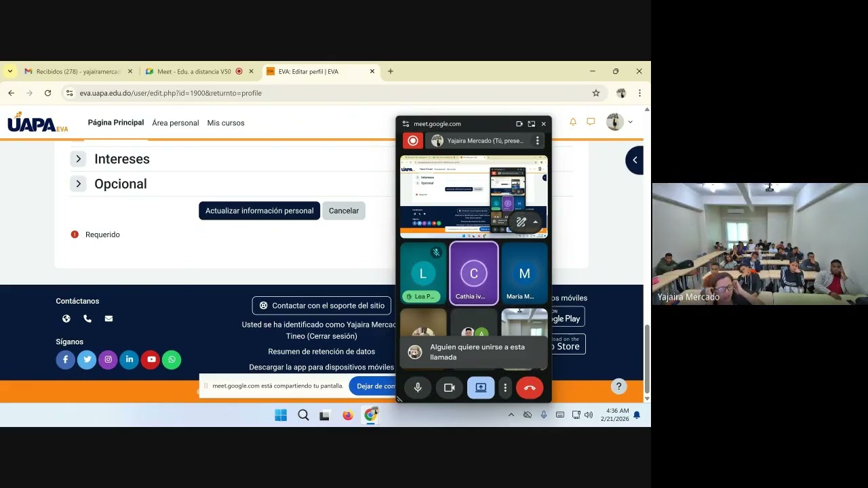Select the Cathia participant tile
The width and height of the screenshot is (868, 488).
tap(473, 274)
